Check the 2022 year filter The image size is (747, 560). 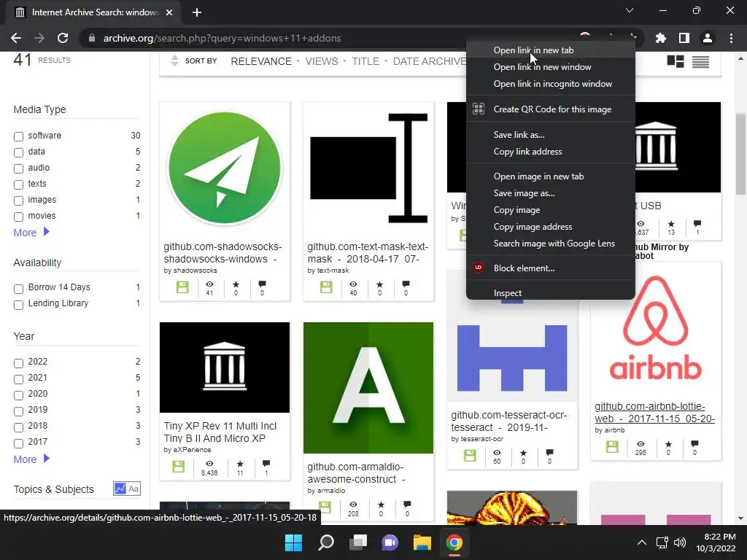click(x=18, y=363)
